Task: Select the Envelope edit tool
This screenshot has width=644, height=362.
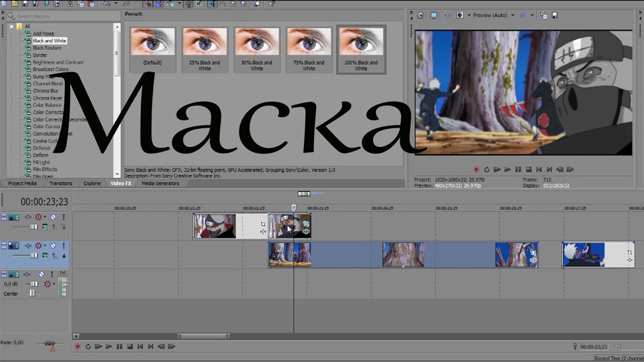Action: coord(223,4)
